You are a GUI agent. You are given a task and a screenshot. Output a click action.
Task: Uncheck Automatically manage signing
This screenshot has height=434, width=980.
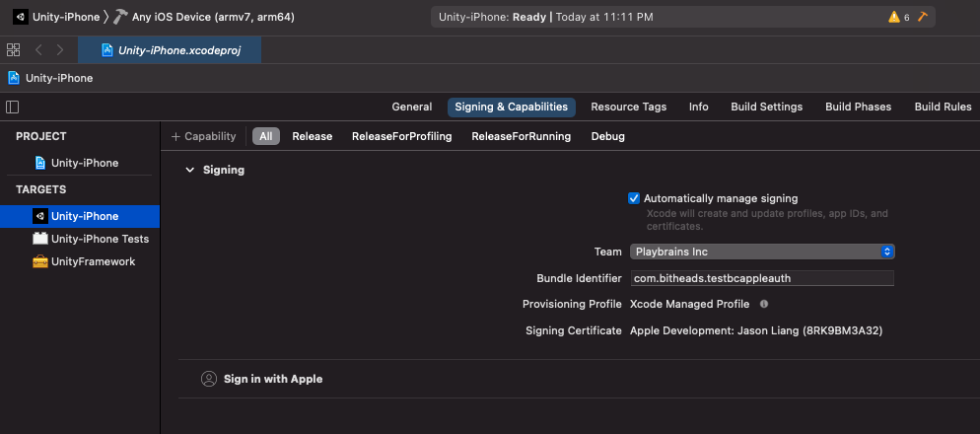point(634,199)
